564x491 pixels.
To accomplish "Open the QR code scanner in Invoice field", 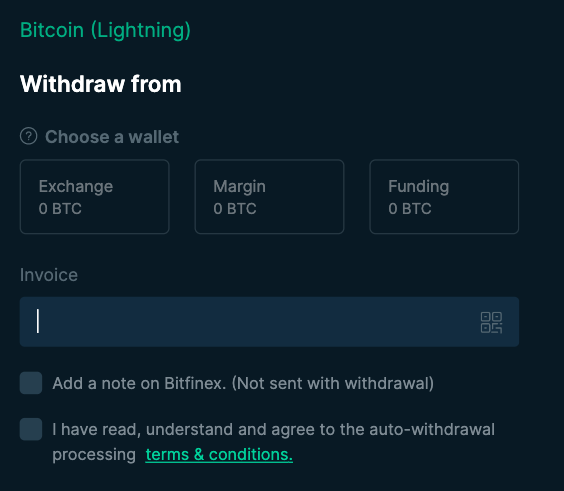I will tap(491, 322).
